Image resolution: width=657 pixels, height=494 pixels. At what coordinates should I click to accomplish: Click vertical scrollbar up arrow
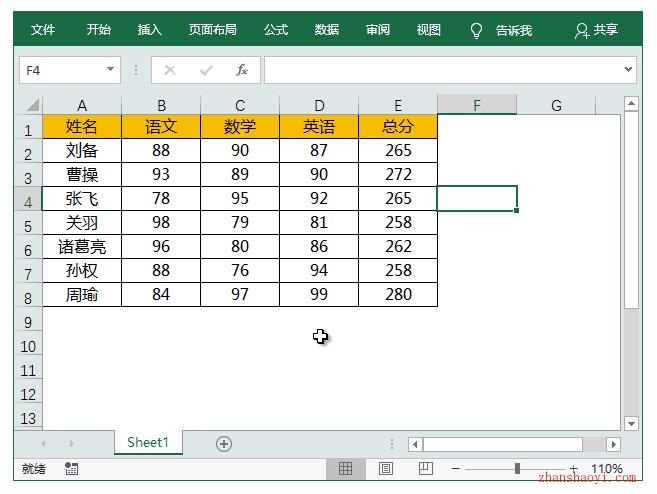(x=631, y=103)
